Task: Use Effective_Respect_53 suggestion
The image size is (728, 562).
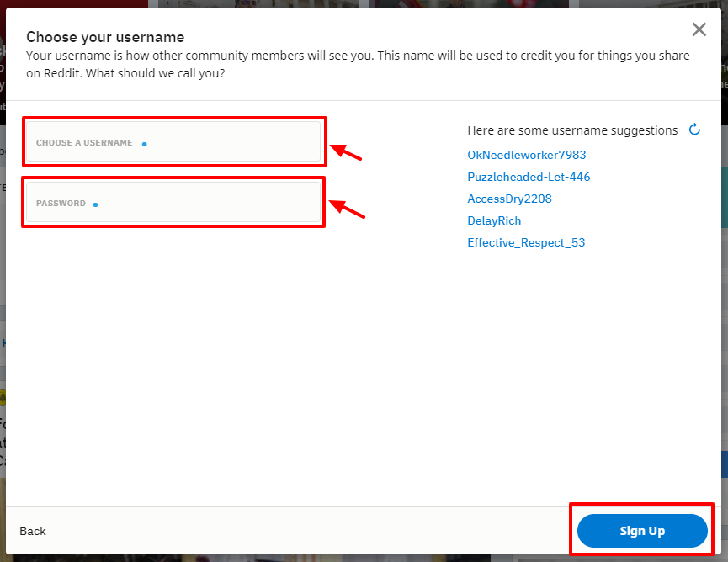Action: (526, 242)
